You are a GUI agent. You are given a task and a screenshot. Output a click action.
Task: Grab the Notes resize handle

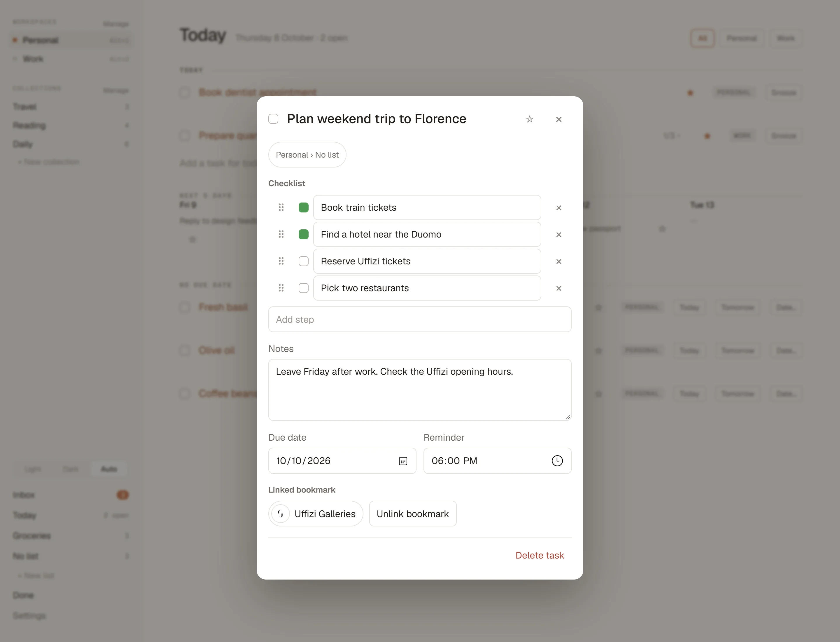(x=568, y=417)
